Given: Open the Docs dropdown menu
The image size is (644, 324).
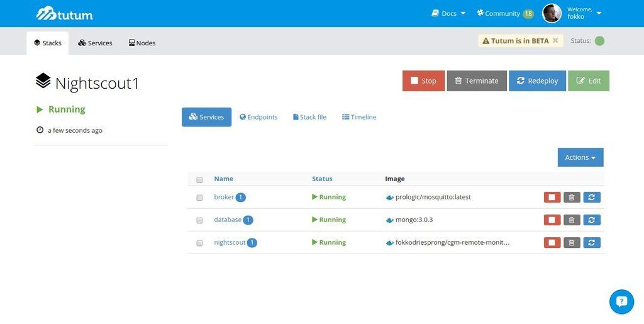Looking at the screenshot, I should (x=448, y=13).
